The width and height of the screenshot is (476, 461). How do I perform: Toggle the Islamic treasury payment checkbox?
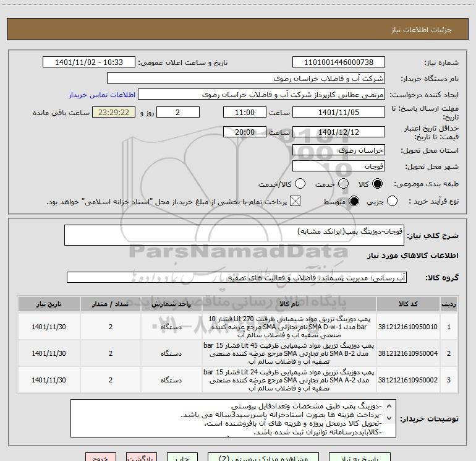(x=295, y=201)
